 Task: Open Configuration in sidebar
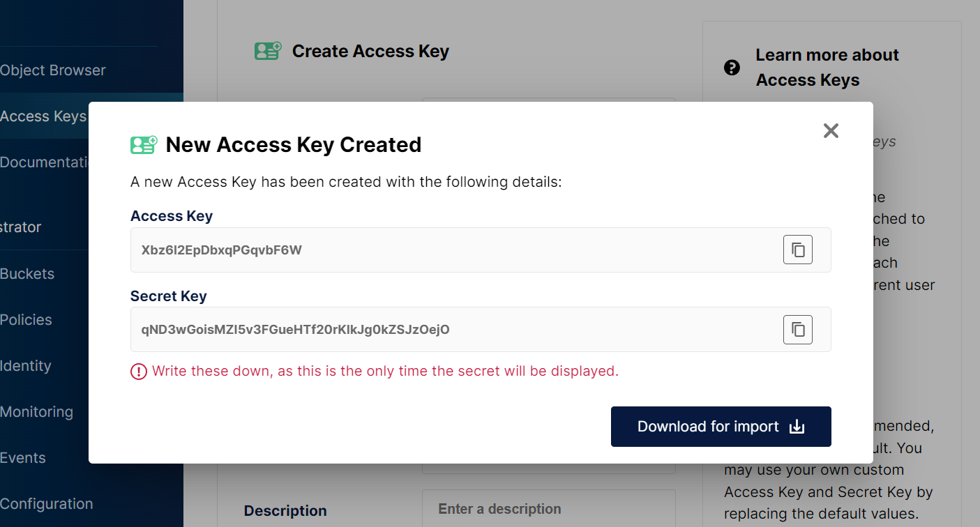pos(47,504)
